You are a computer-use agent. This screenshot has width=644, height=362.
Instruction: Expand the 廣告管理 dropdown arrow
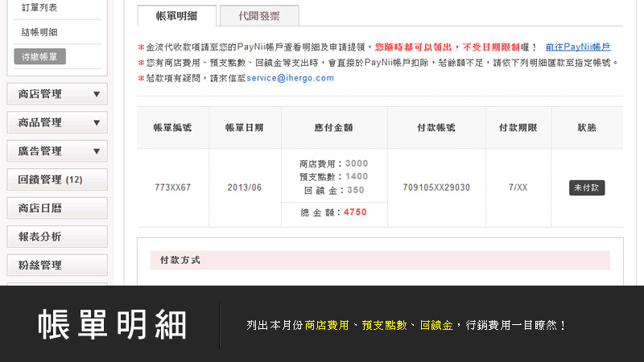pos(97,151)
